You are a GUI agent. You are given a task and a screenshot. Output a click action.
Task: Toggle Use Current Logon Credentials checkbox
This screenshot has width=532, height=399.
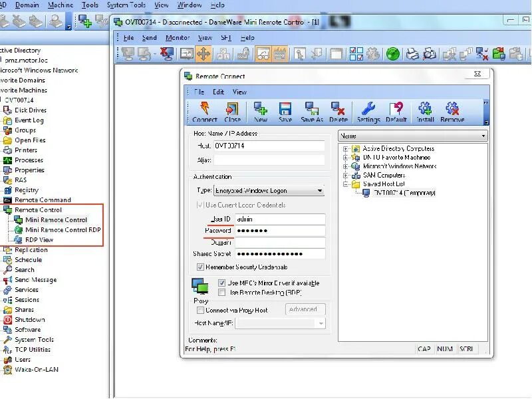pyautogui.click(x=200, y=205)
